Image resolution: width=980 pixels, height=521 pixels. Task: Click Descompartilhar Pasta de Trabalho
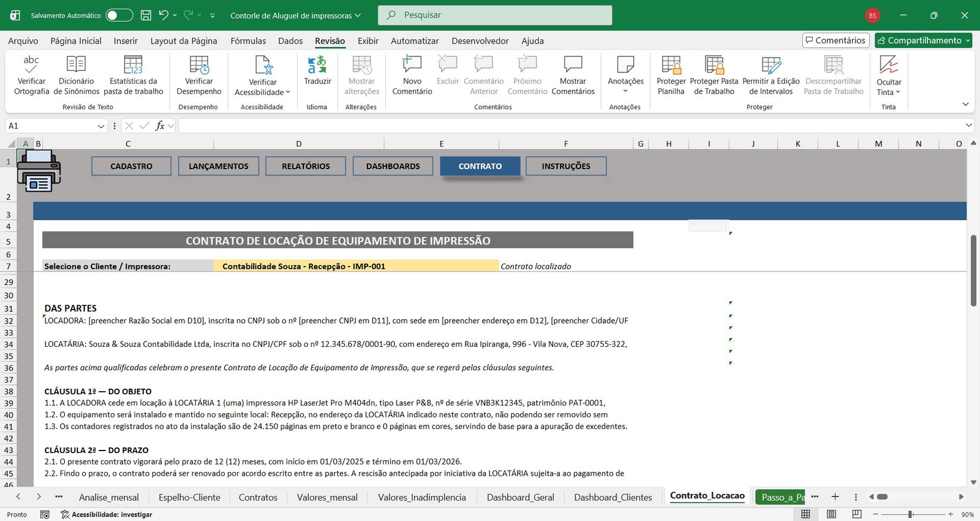[833, 75]
